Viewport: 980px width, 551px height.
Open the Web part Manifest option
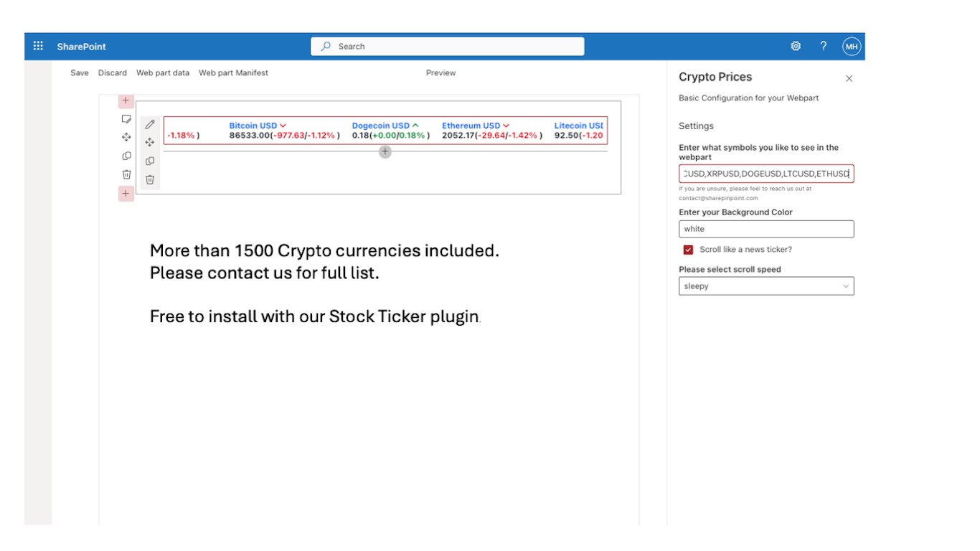point(233,72)
